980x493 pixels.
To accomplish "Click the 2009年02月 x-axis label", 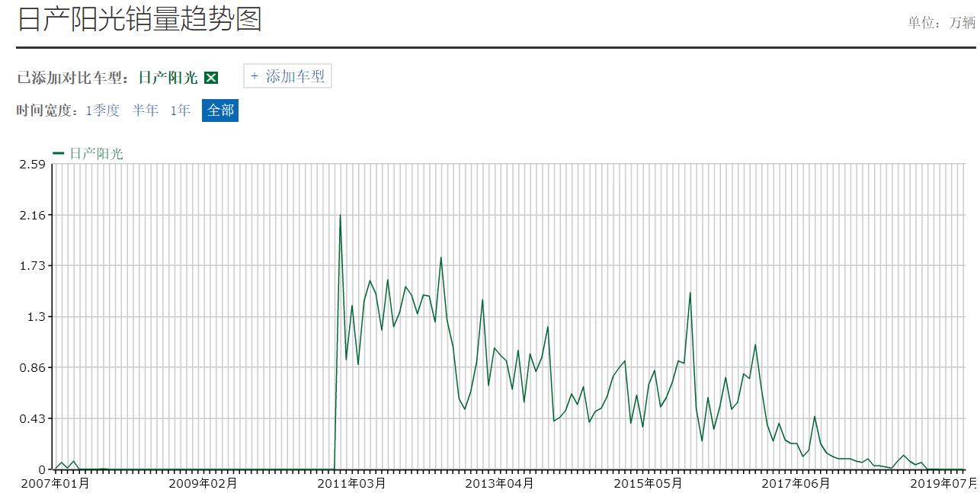I will pos(203,483).
